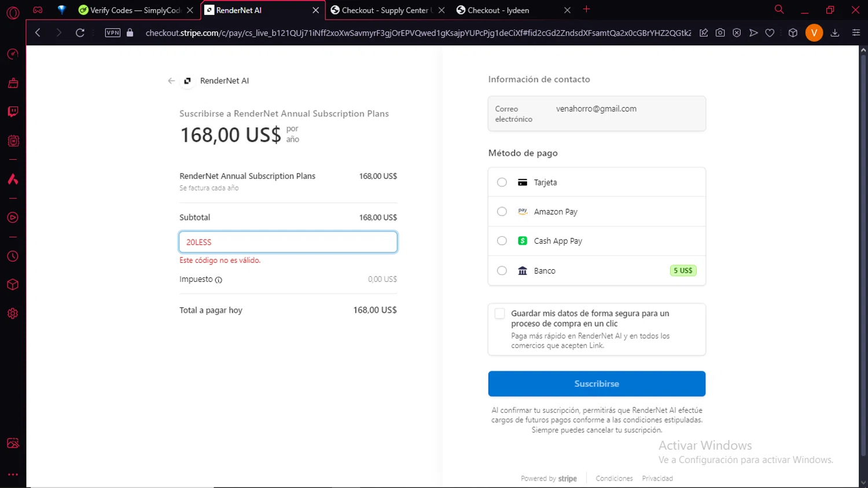Bookmark page using the heart icon
The height and width of the screenshot is (488, 868).
click(x=770, y=33)
